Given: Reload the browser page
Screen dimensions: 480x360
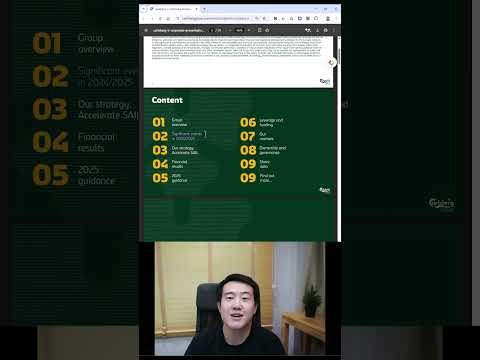Looking at the screenshot, I should [160, 18].
